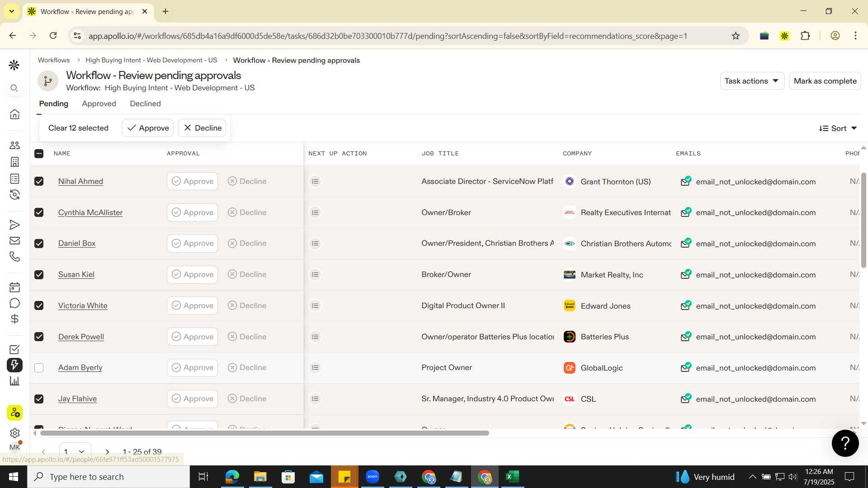The width and height of the screenshot is (868, 488).
Task: Clear 12 selected contacts
Action: (78, 128)
